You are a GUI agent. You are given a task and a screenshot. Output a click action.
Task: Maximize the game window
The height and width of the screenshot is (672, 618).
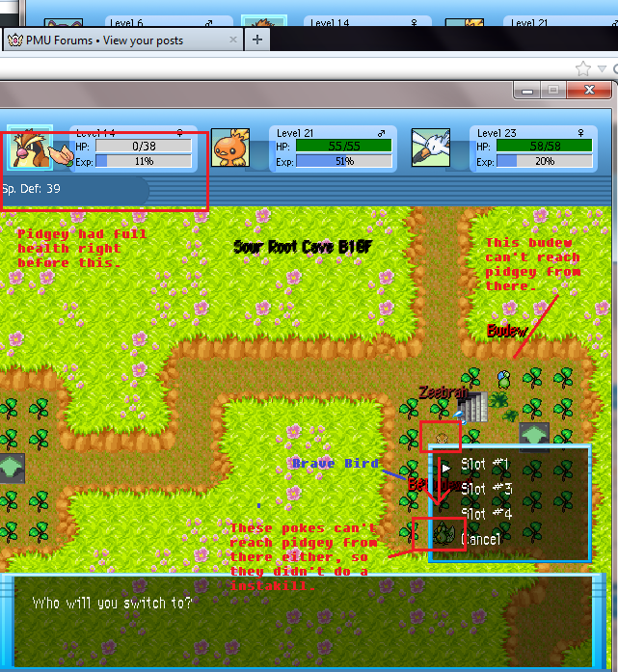click(553, 90)
